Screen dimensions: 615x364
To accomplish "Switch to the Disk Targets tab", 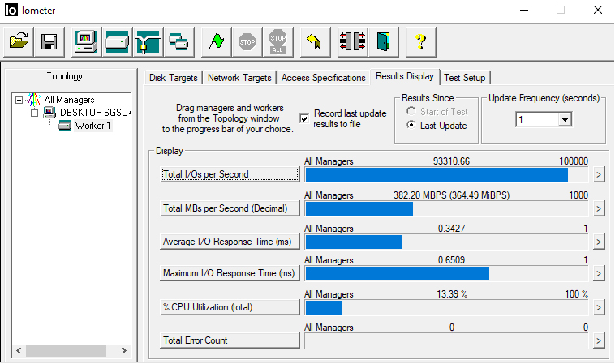I will point(173,78).
